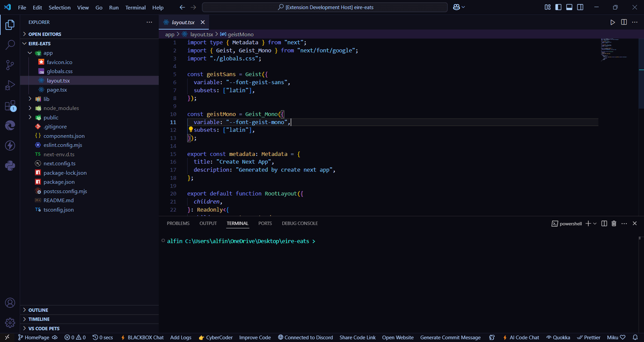Click the command center search box
Viewport: 644px width, 342px height.
[325, 8]
